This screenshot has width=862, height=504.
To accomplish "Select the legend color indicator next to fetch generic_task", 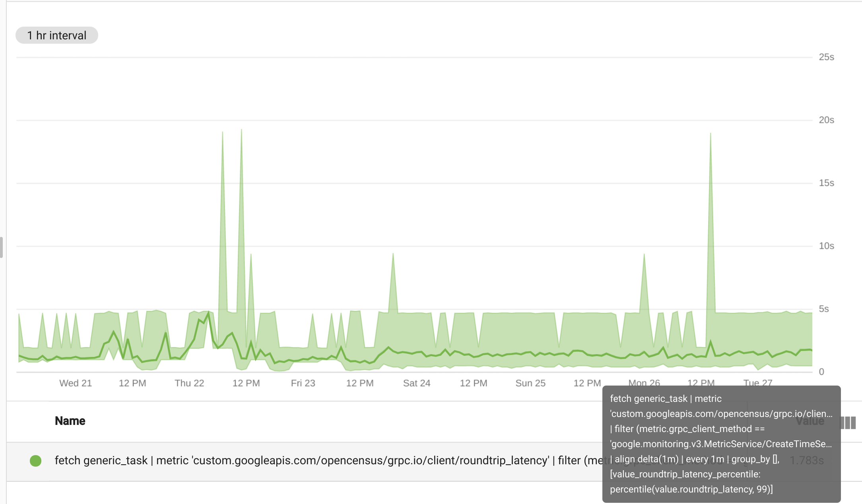I will 36,460.
